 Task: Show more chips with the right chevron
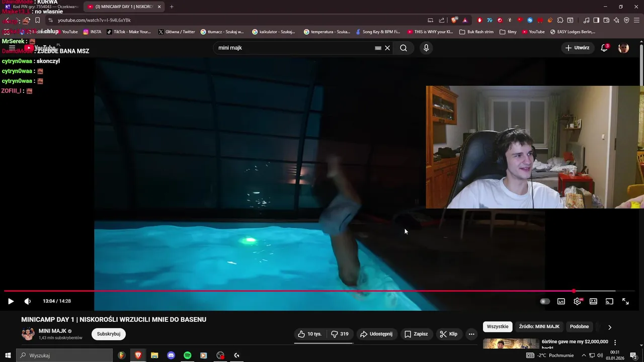(610, 327)
